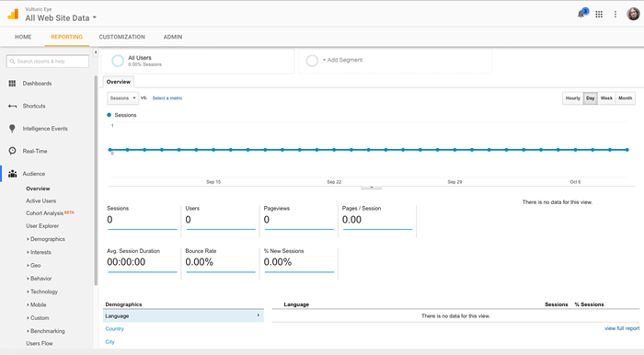This screenshot has height=355, width=644.
Task: Open the Google apps grid
Action: pyautogui.click(x=599, y=15)
